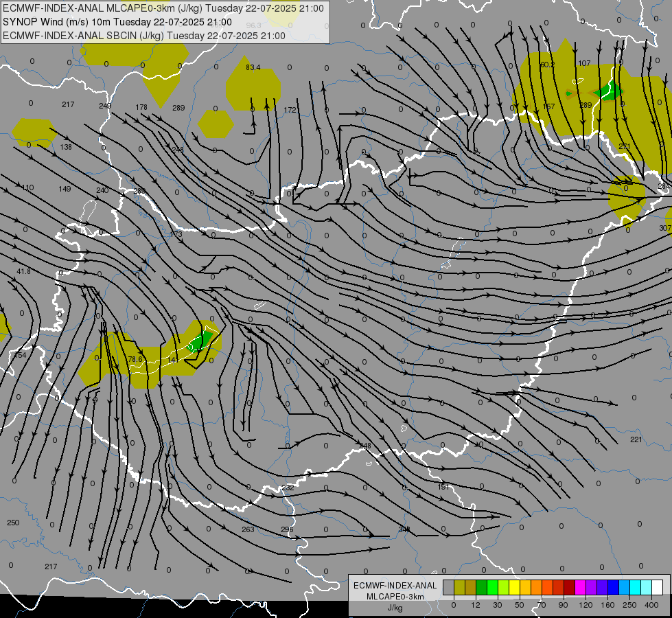The width and height of the screenshot is (672, 618).
Task: Click the map value 271
Action: (x=625, y=146)
